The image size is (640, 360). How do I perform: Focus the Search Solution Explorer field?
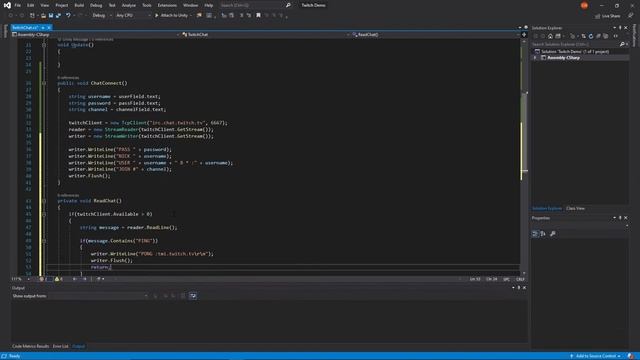pyautogui.click(x=576, y=44)
